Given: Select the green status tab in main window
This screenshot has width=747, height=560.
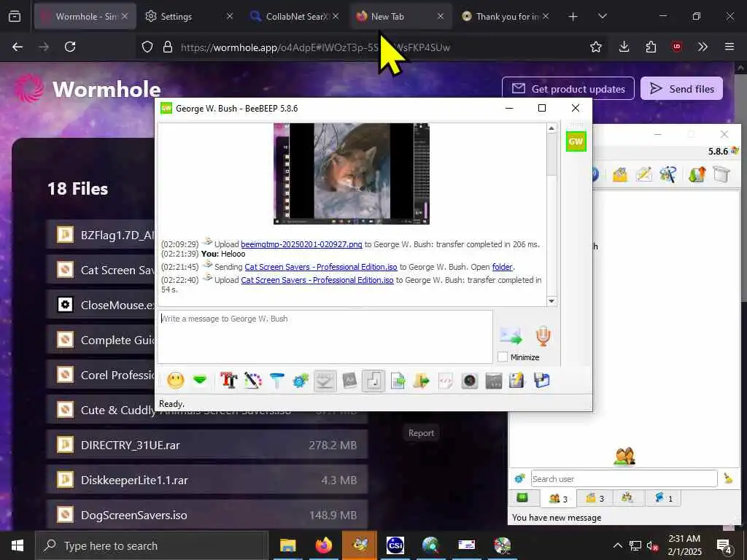Looking at the screenshot, I should coord(522,498).
